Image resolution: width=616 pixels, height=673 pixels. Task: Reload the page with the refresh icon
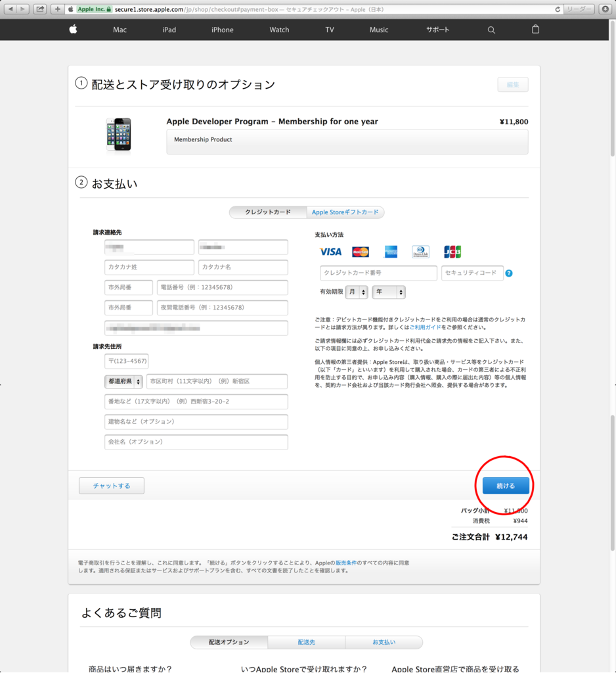pyautogui.click(x=558, y=9)
